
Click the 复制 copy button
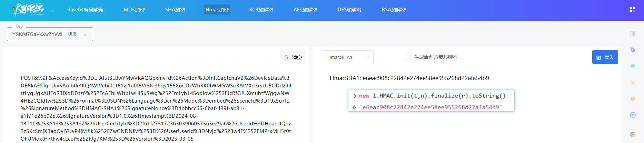(605, 57)
